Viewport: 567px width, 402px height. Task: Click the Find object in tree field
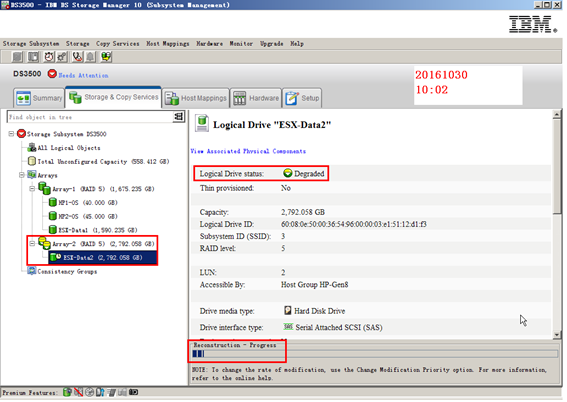[90, 117]
